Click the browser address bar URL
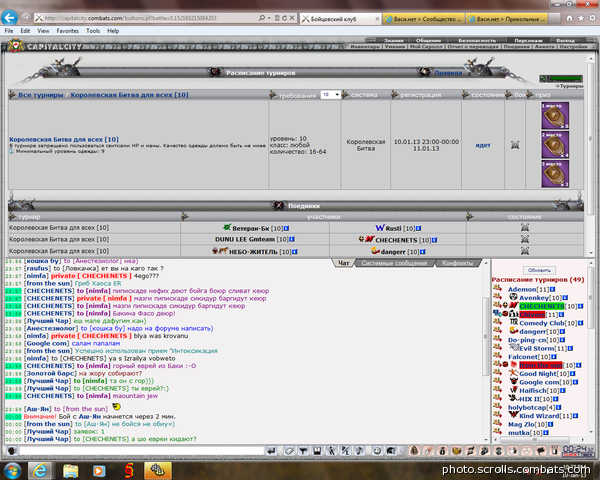600x480 pixels. pos(130,18)
